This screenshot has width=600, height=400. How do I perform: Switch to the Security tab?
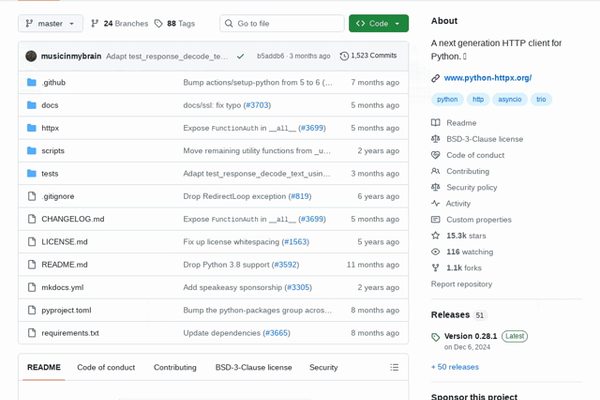323,367
